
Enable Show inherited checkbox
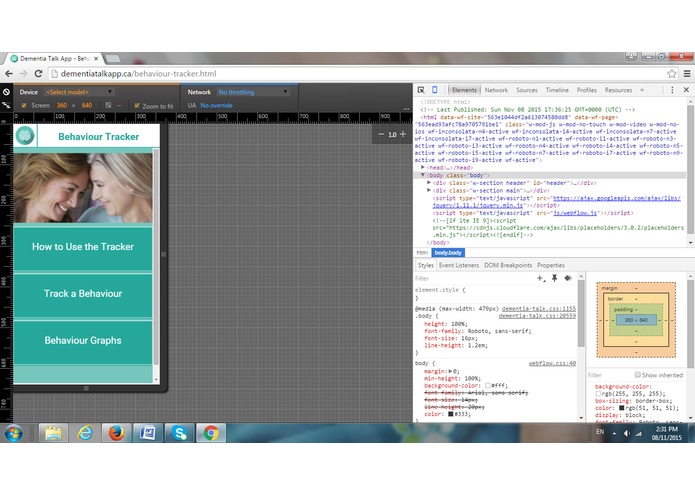click(x=637, y=375)
